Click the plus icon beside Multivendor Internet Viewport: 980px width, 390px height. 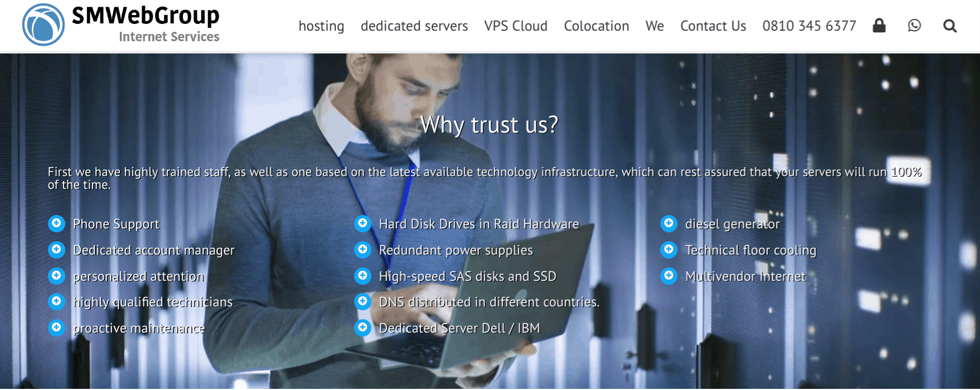(x=669, y=276)
